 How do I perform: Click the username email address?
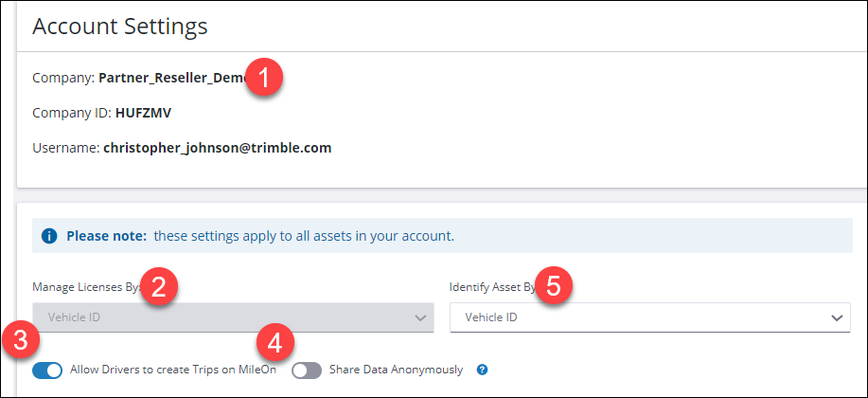[x=217, y=148]
